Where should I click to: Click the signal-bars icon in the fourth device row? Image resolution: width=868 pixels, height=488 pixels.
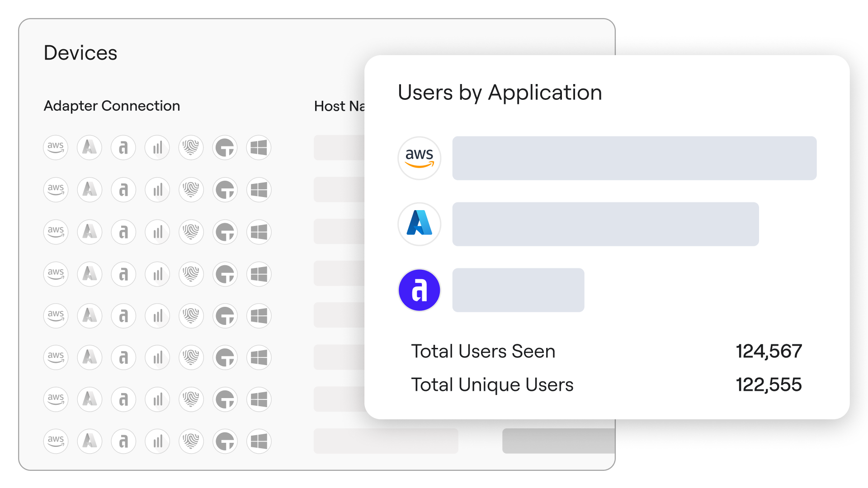pos(157,274)
